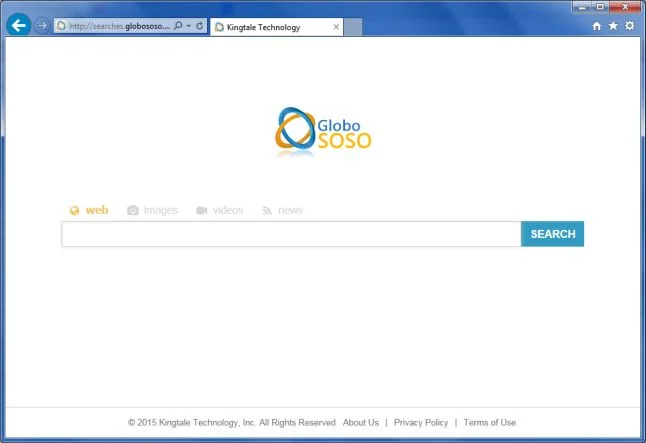The height and width of the screenshot is (443, 646).
Task: Go back with the browser back arrow
Action: (x=19, y=26)
